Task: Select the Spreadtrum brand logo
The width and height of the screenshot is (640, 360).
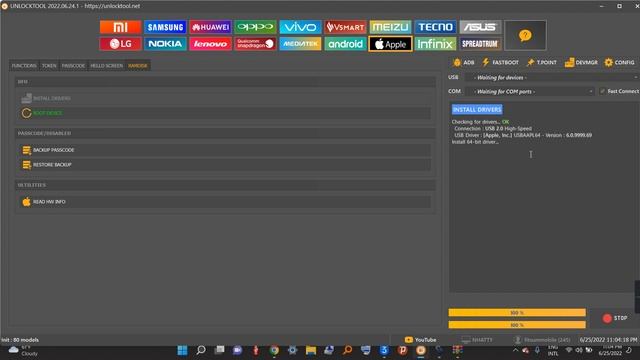Action: coord(480,44)
